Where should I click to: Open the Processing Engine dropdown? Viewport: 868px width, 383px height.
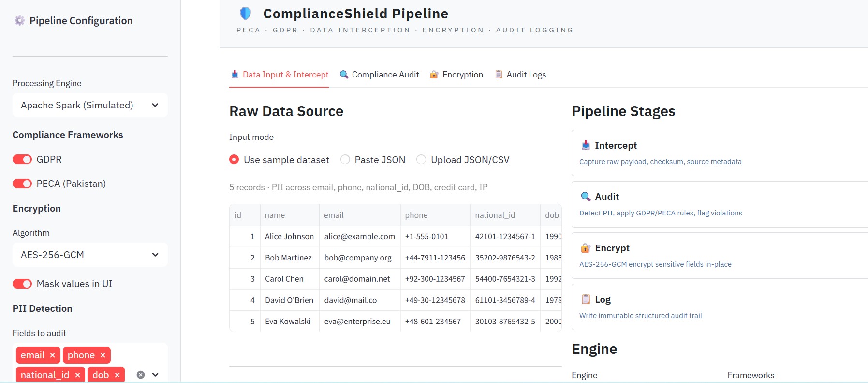(90, 105)
